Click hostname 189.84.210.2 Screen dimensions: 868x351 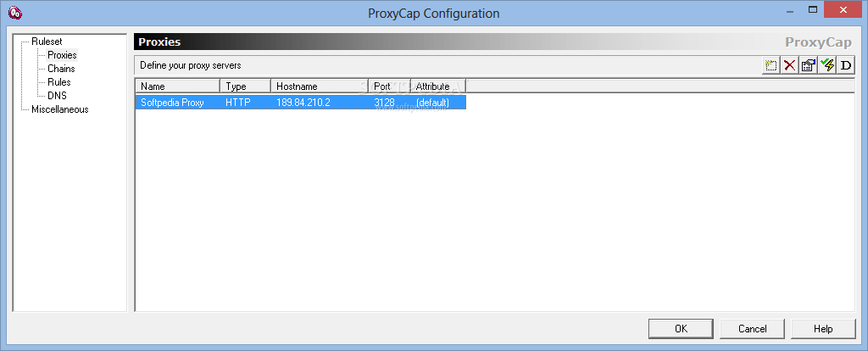click(x=303, y=103)
